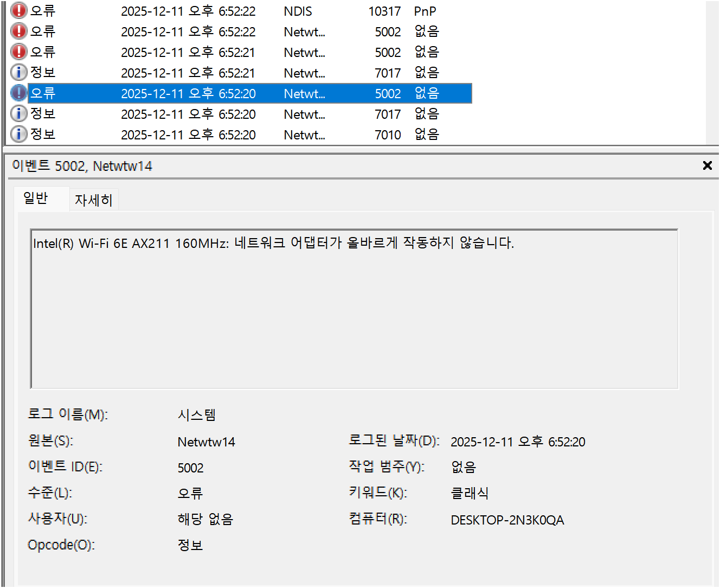Click the blue info icon for event 7017 at 6:52:21
The image size is (720, 588).
click(18, 72)
